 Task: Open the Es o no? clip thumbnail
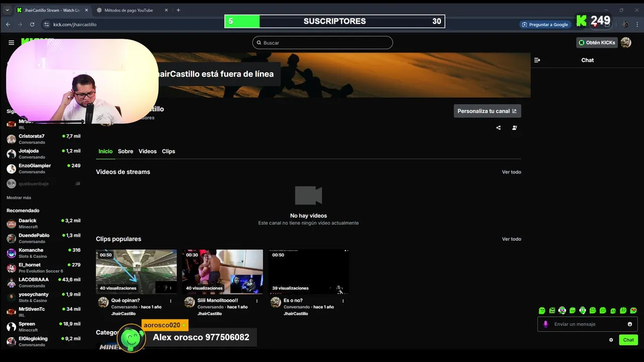click(x=308, y=271)
